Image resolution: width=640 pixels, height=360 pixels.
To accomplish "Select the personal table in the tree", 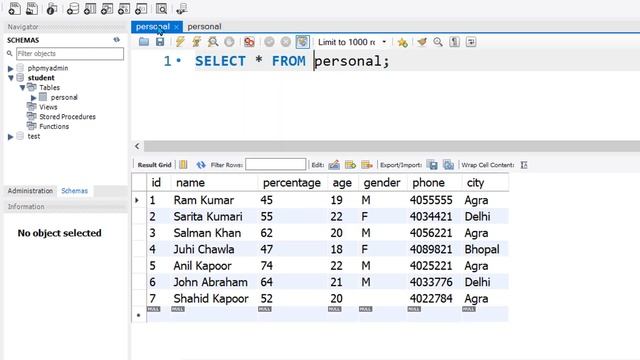I will coord(64,97).
